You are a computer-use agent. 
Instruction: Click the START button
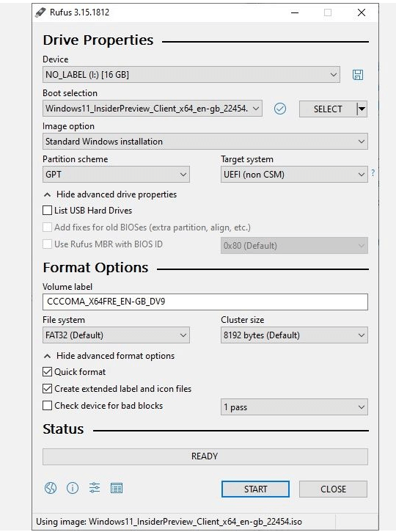[x=255, y=489]
